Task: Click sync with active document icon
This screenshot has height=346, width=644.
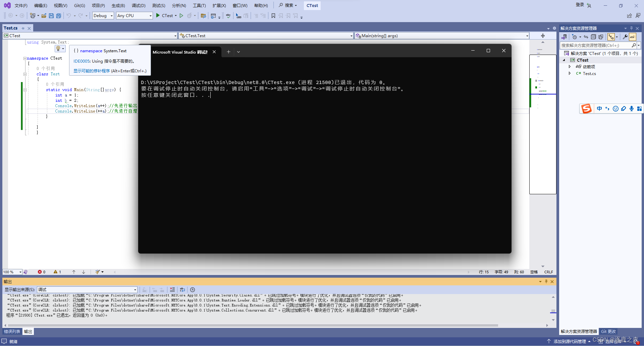Action: pyautogui.click(x=586, y=37)
